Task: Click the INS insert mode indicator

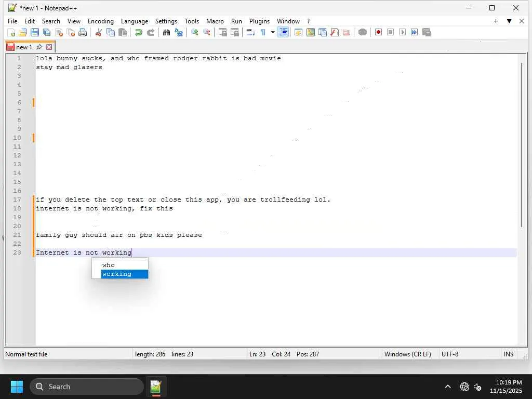Action: pyautogui.click(x=508, y=354)
